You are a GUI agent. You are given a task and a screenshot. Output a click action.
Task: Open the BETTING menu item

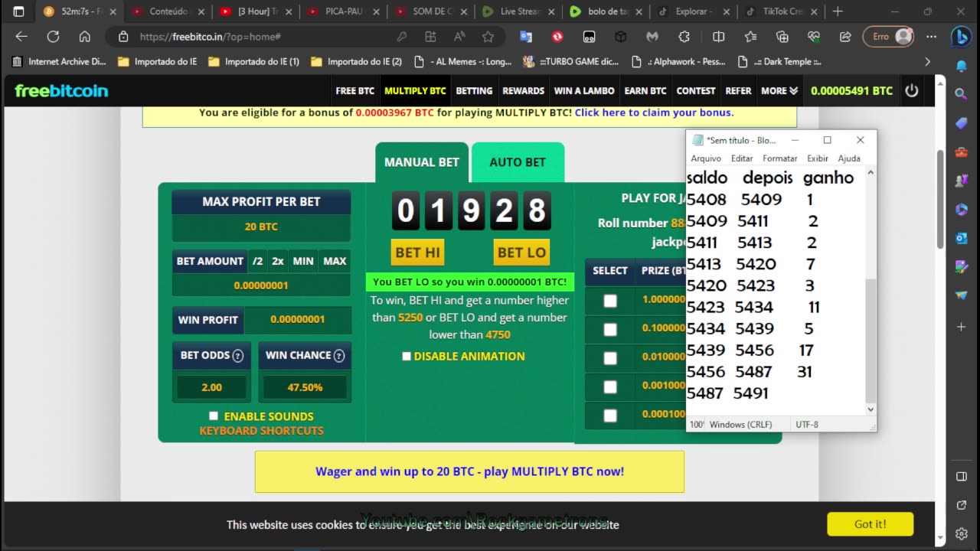[474, 90]
